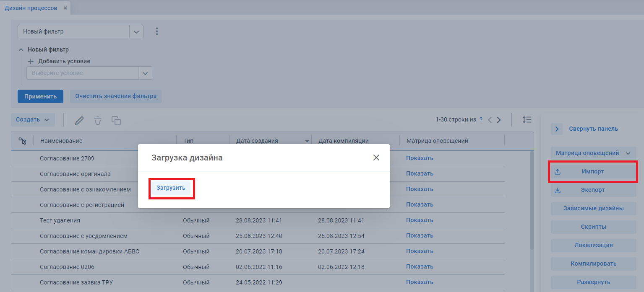Click the Развернуть button
The image size is (644, 292).
pyautogui.click(x=594, y=282)
